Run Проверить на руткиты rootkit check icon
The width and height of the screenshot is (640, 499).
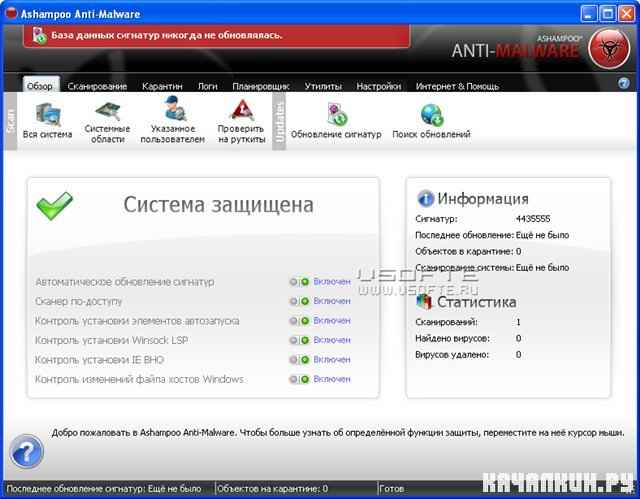[x=242, y=110]
